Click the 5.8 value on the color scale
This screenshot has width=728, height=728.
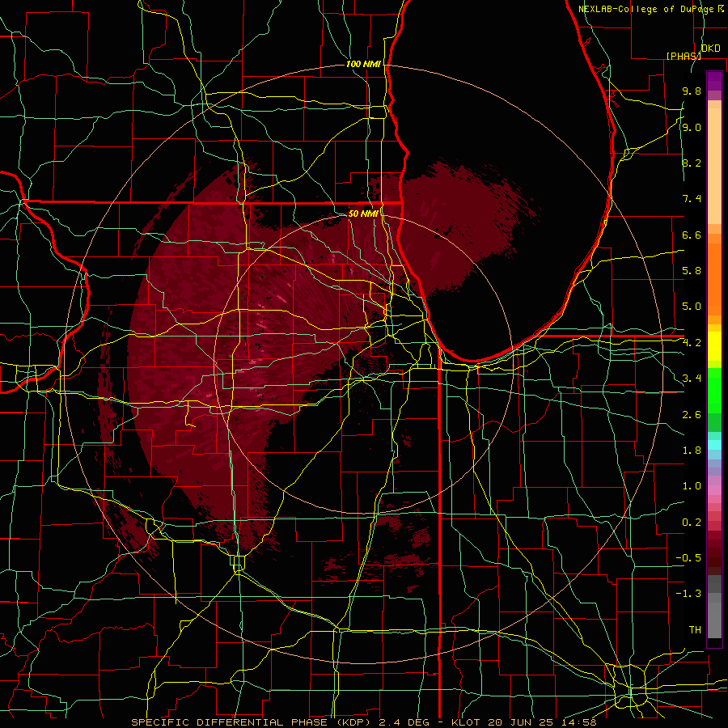click(692, 271)
